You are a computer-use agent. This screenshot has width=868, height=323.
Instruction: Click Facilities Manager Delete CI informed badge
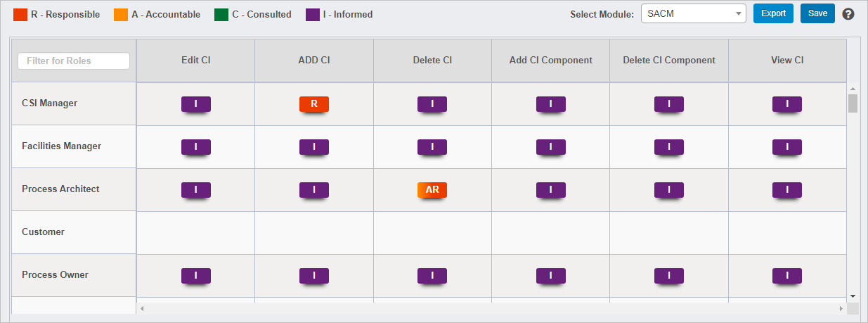432,147
